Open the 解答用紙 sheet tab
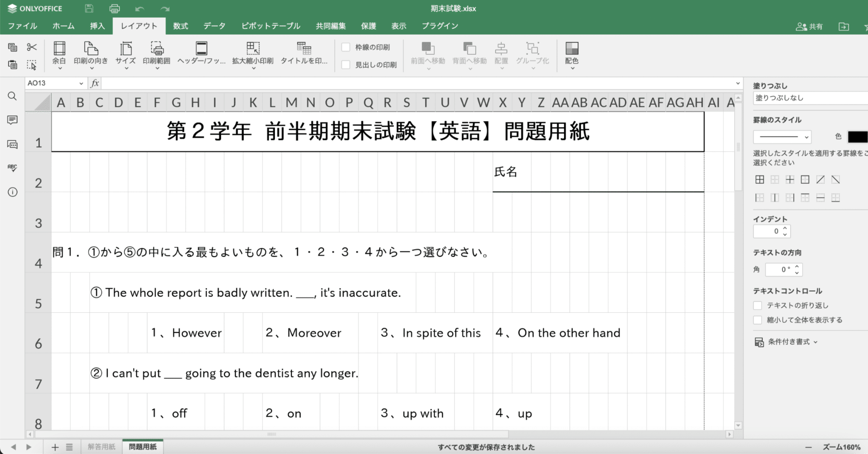This screenshot has width=868, height=454. coord(101,446)
